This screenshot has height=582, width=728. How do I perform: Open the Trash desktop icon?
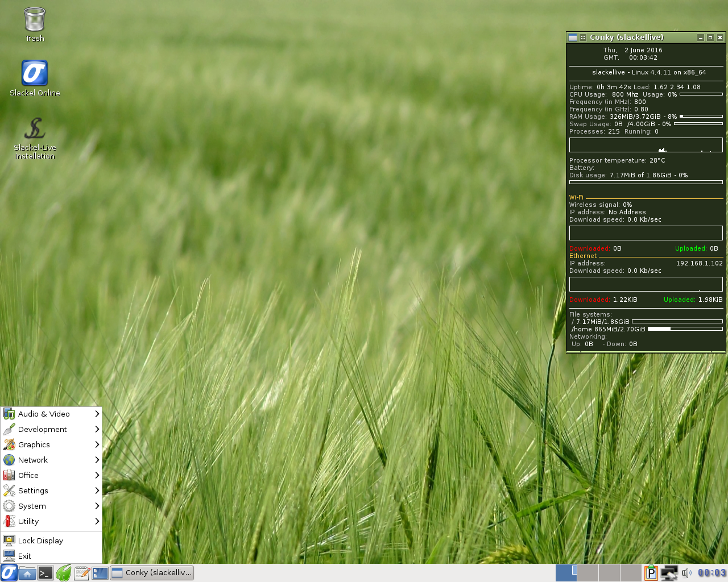click(35, 24)
